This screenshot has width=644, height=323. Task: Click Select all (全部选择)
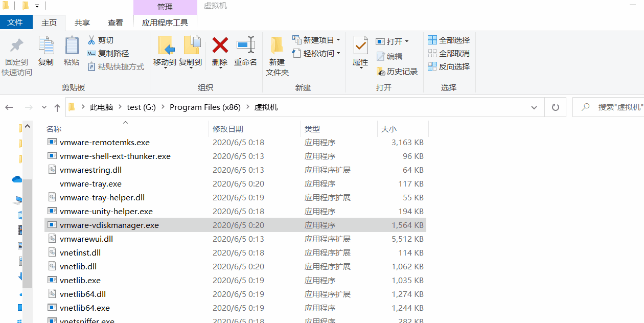(449, 40)
